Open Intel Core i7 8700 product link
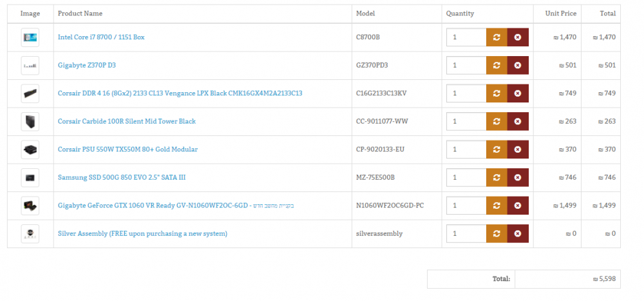 point(101,37)
